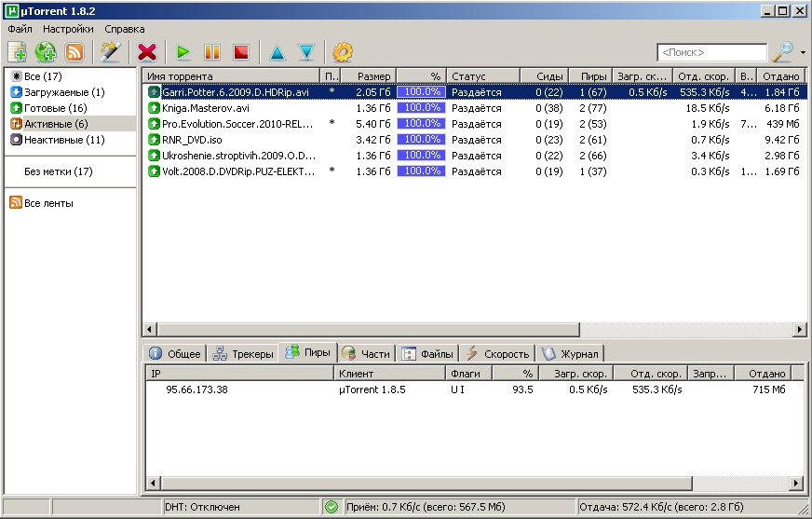
Task: Select Без метки (17) label
Action: point(58,171)
